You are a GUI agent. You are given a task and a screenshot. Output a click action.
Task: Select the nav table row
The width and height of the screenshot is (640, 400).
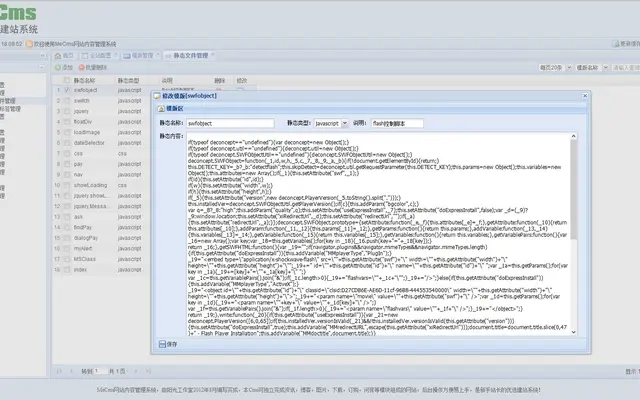tap(102, 175)
